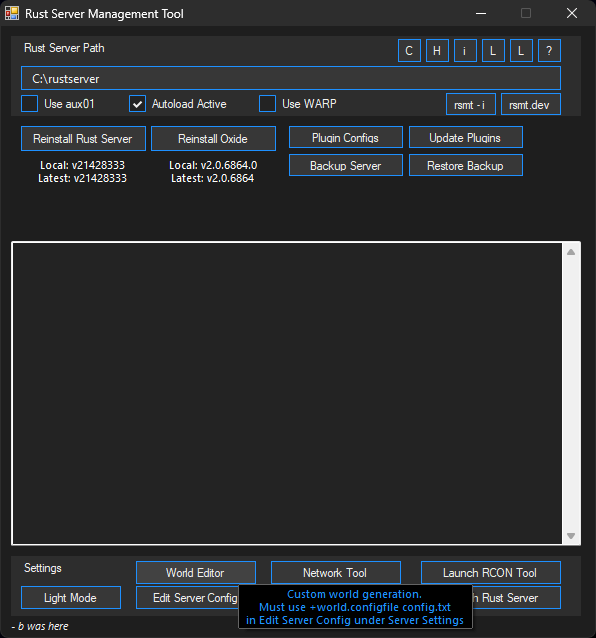This screenshot has width=596, height=638.
Task: Click the partially covered Rust Server launch button
Action: (516, 597)
